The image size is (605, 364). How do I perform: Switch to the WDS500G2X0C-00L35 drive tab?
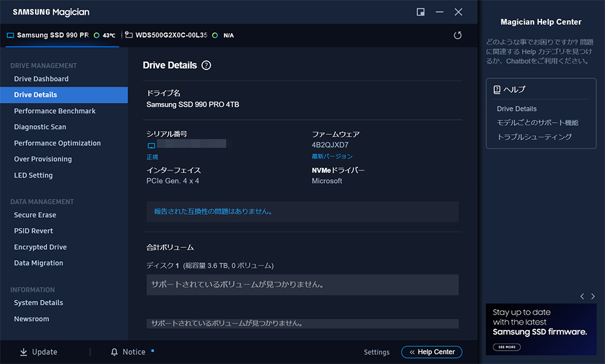tap(180, 35)
